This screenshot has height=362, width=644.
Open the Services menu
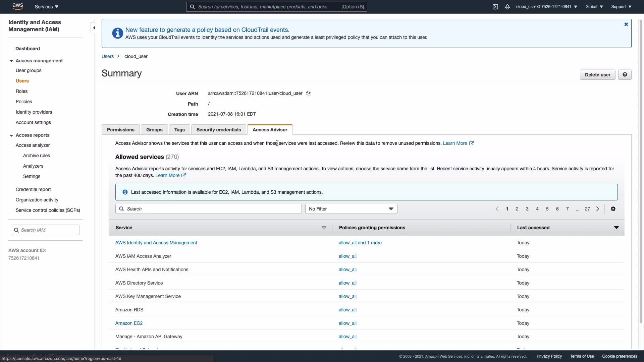(47, 7)
